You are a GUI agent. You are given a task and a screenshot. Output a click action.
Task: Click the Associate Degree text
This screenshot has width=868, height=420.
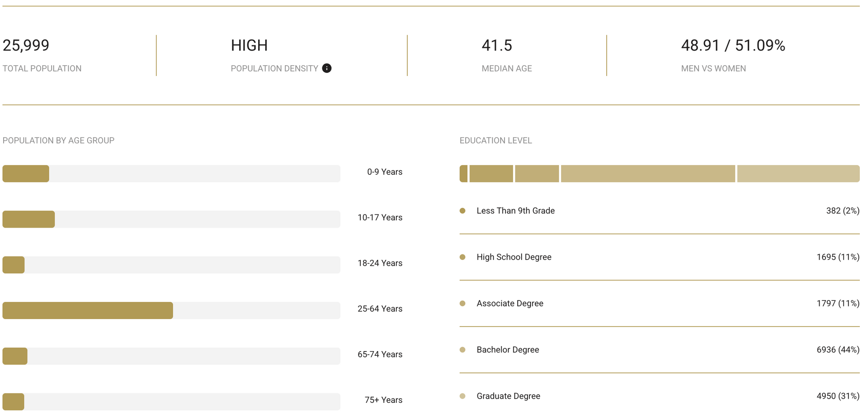coord(510,303)
